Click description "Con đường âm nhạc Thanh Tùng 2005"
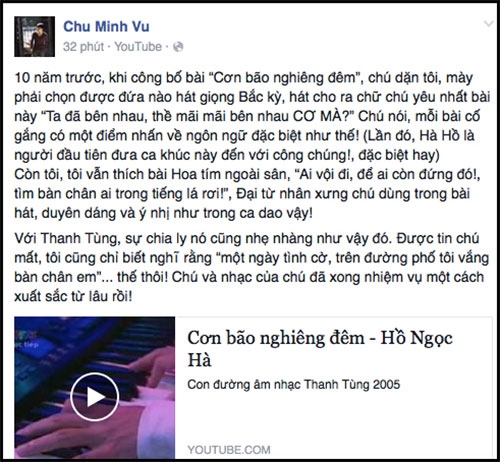500x462 pixels. pos(294,385)
